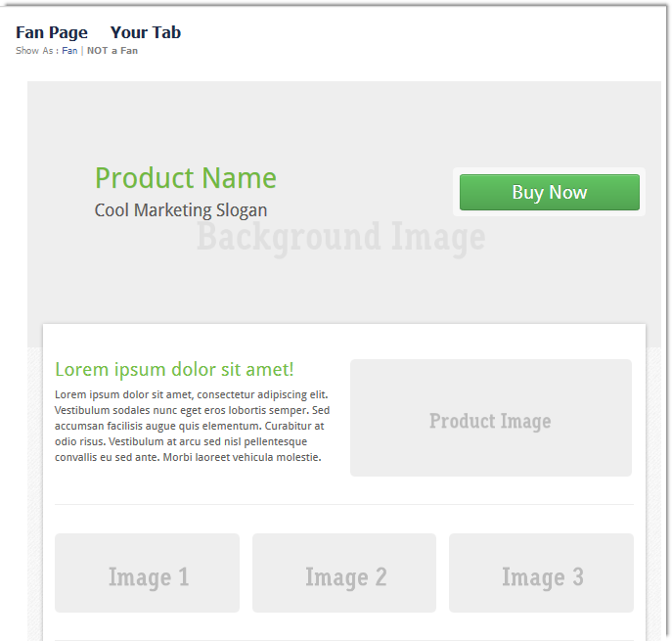The image size is (672, 641).
Task: Click the Lorem ipsum dolor sit amet! heading
Action: pyautogui.click(x=174, y=369)
